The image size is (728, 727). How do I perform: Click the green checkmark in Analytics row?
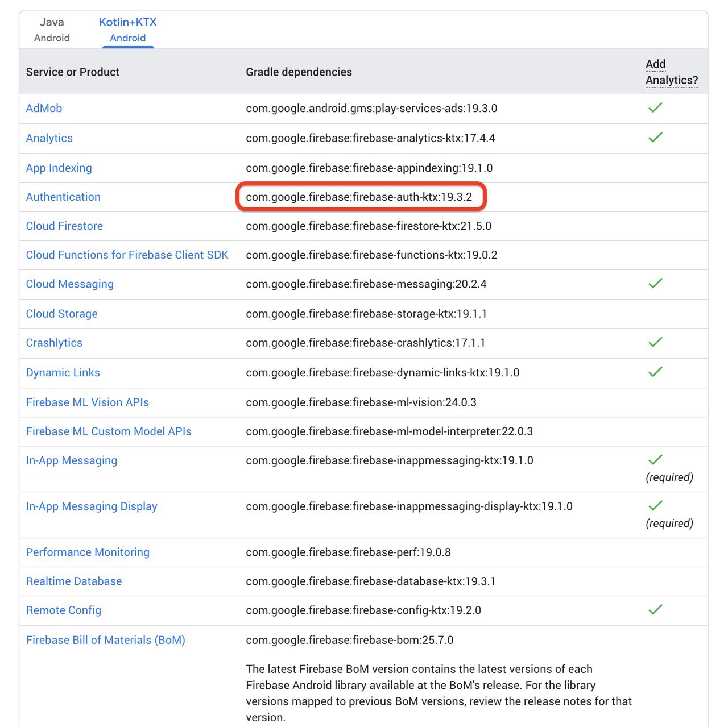pyautogui.click(x=655, y=137)
